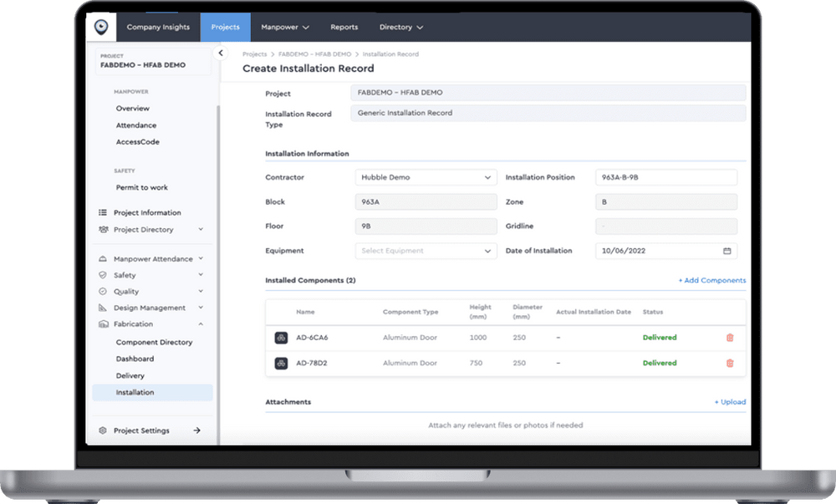
Task: Click the back arrow beside Create Installation Record
Action: (220, 52)
